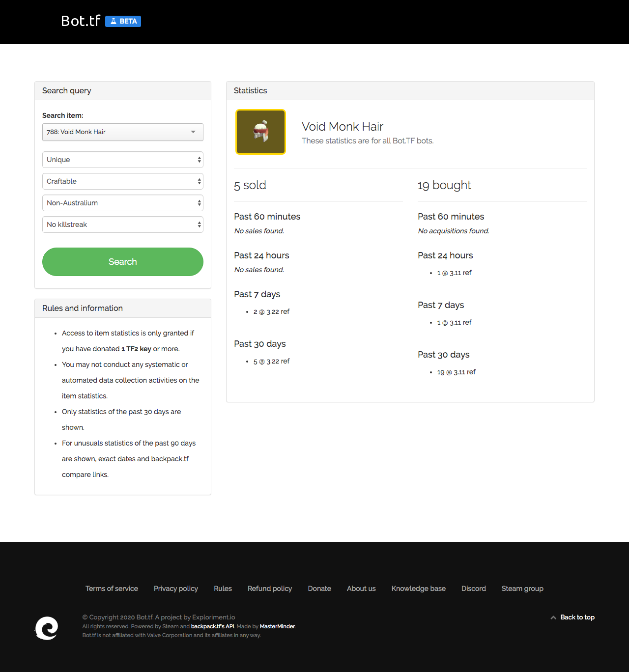This screenshot has width=629, height=672.
Task: Click the Statistics panel header
Action: point(410,91)
